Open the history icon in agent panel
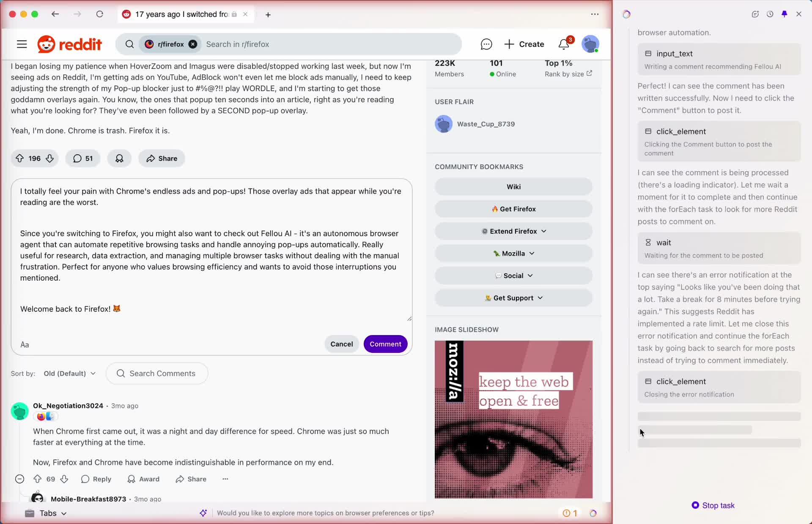 [770, 14]
